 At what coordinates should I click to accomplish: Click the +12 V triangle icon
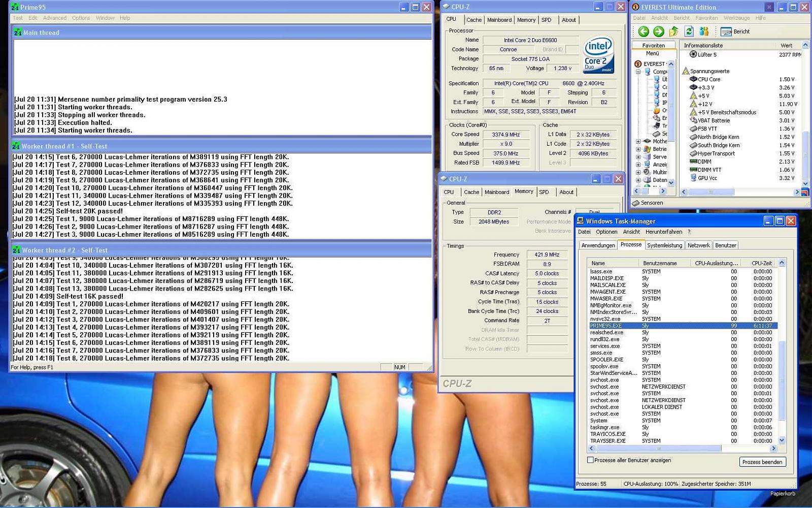[x=693, y=104]
